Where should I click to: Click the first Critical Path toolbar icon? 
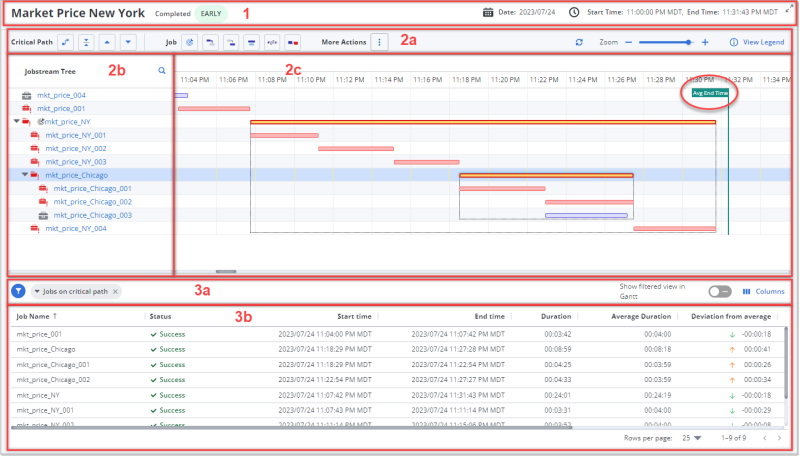coord(65,43)
